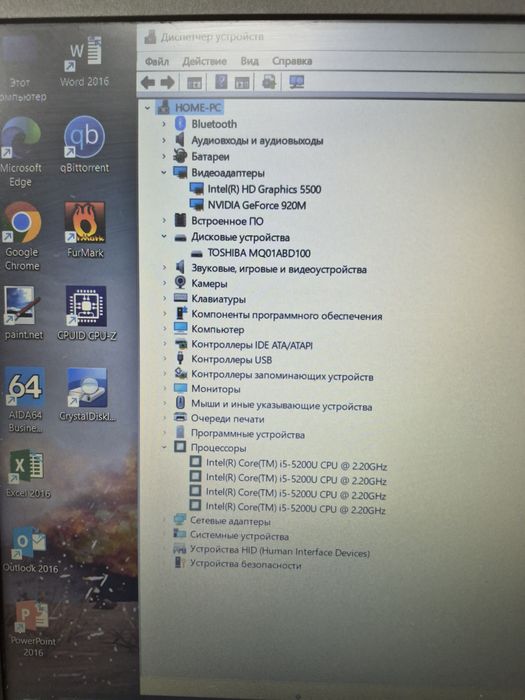The height and width of the screenshot is (700, 525).
Task: Click the Камеры webcam icon
Action: pos(180,283)
